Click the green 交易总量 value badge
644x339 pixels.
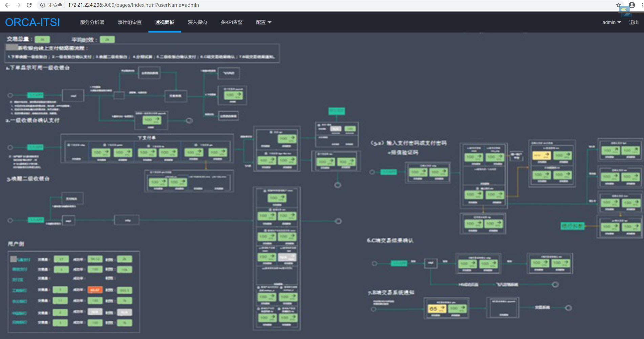tap(42, 40)
